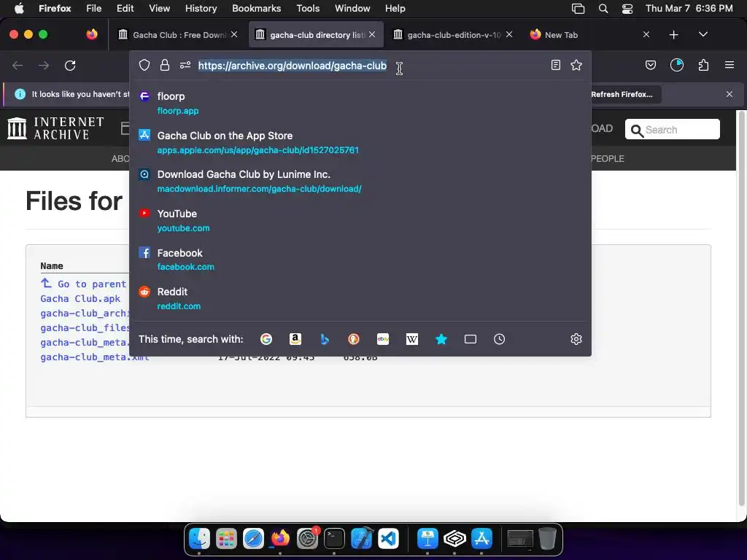This screenshot has width=747, height=560.
Task: Open Control Center in menu bar
Action: pyautogui.click(x=627, y=9)
